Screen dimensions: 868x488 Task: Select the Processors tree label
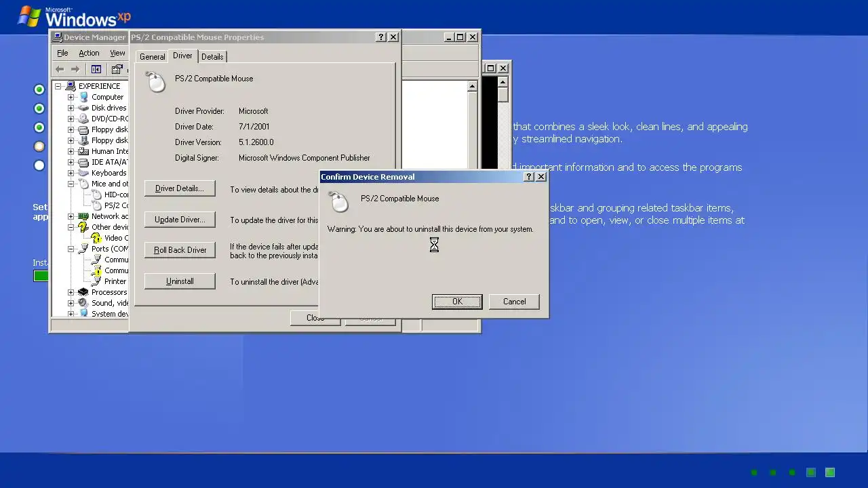(109, 292)
